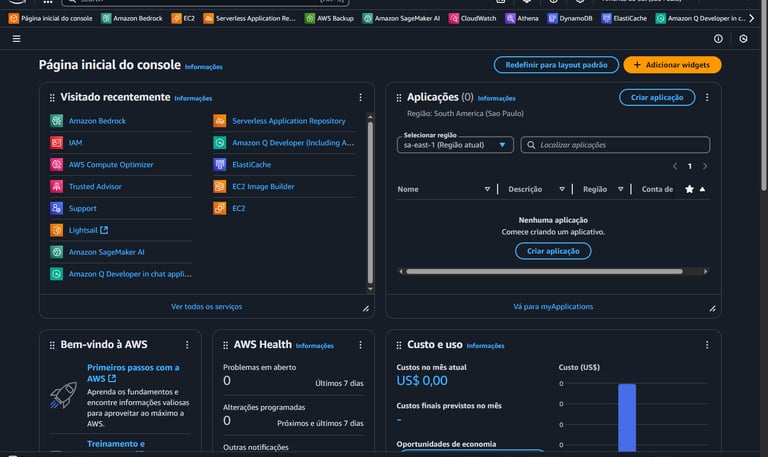Click the applications table horizontal scrollbar
This screenshot has height=457, width=768.
(x=544, y=271)
